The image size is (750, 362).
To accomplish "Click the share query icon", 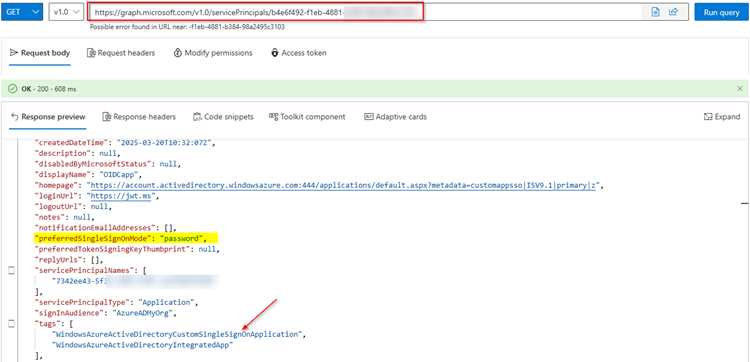I will (673, 12).
